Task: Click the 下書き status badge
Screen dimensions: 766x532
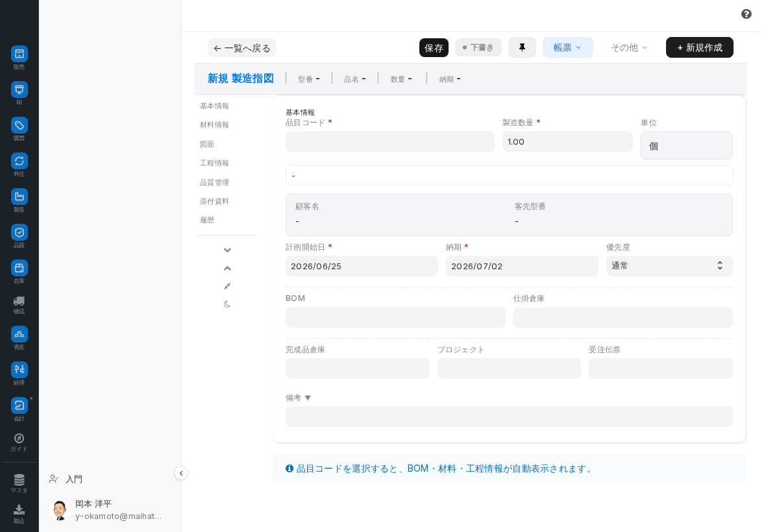Action: [478, 47]
